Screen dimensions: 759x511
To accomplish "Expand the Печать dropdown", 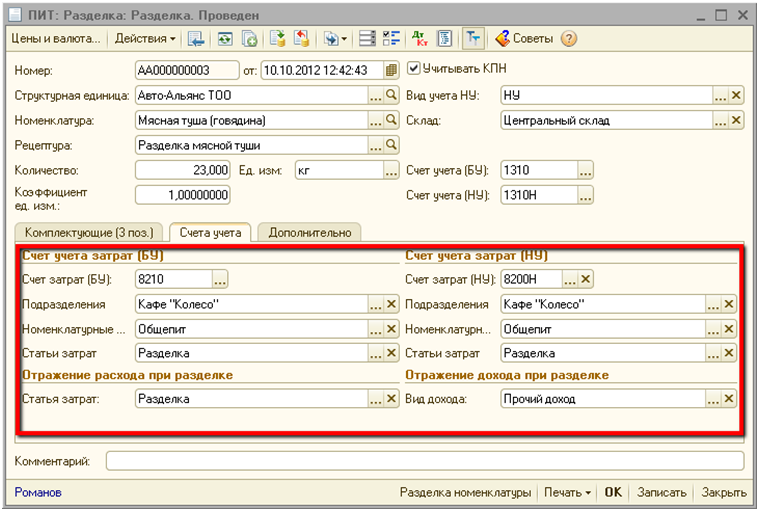I will pos(566,493).
